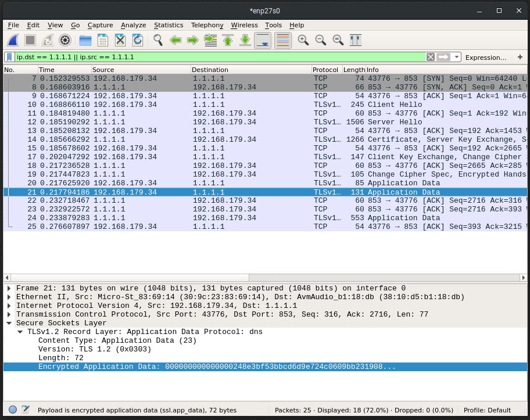Screen dimensions: 530x420
Task: Open the Capture menu
Action: click(101, 25)
